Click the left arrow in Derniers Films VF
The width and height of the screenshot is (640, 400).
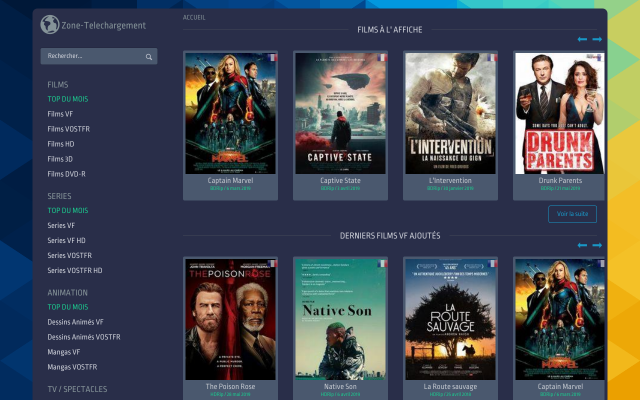click(582, 245)
